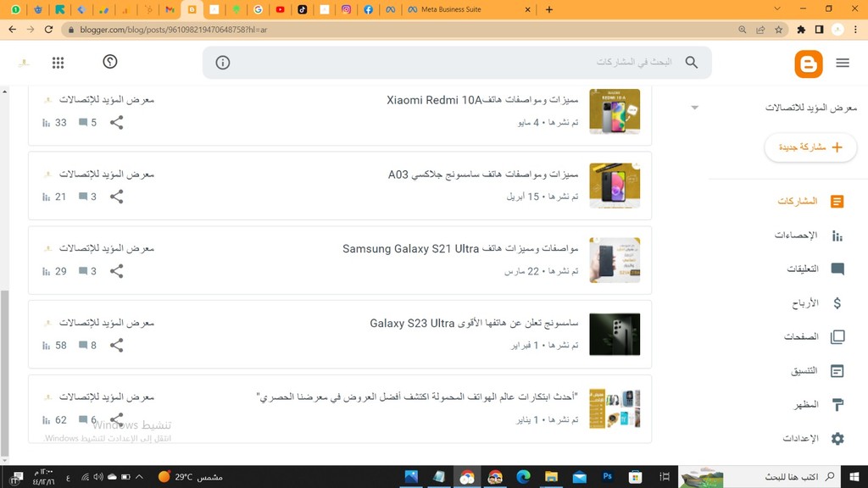Reload the Blogger page
This screenshot has width=868, height=488.
[48, 30]
